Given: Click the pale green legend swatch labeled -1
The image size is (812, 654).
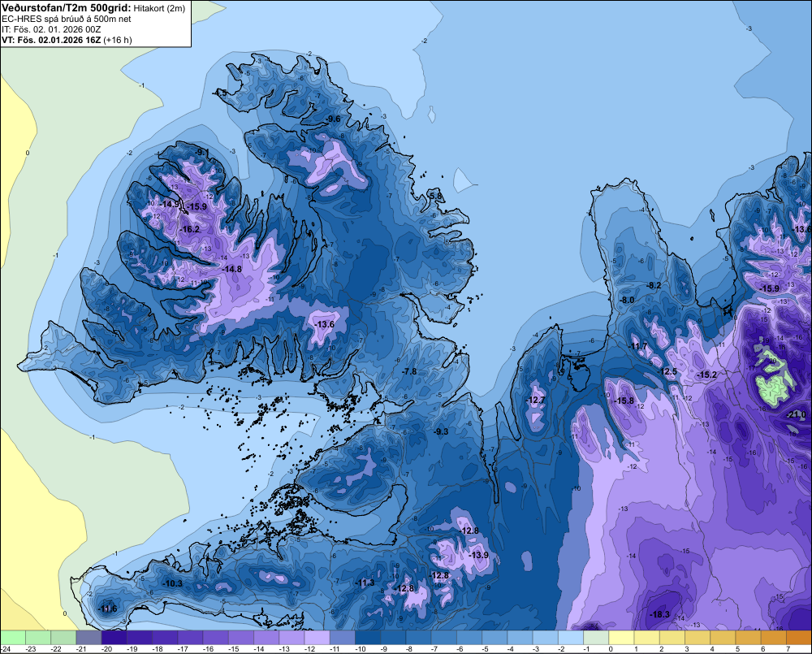Looking at the screenshot, I should pos(596,637).
